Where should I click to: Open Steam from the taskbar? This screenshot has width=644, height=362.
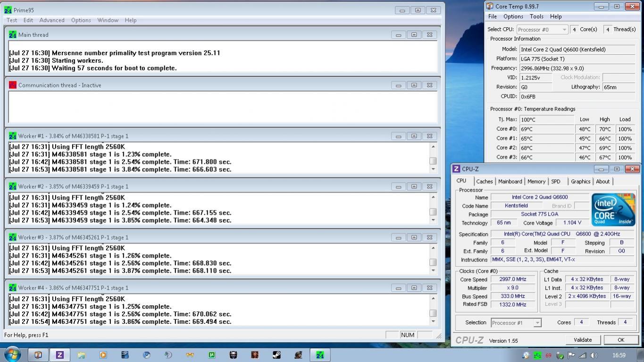[x=277, y=355]
